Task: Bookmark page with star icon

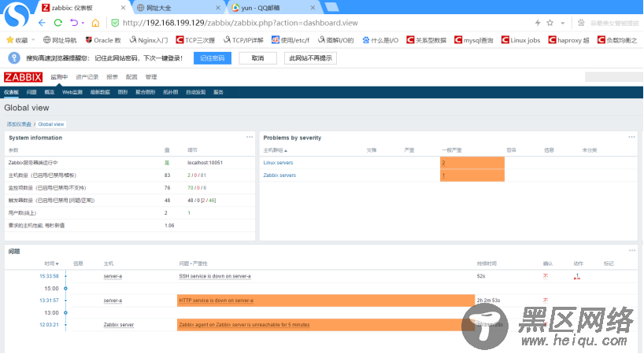Action: (550, 23)
